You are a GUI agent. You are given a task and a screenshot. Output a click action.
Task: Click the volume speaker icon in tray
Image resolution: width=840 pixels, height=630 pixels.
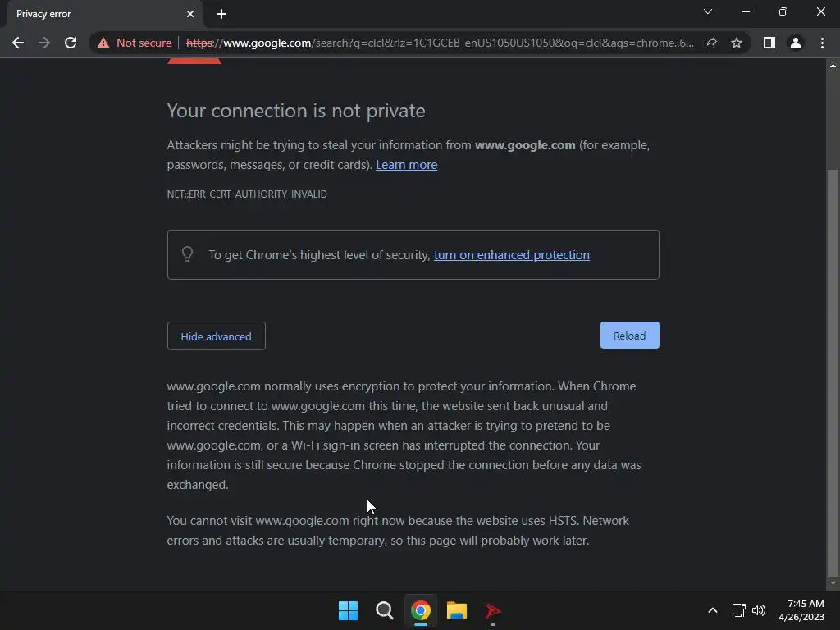(x=759, y=610)
